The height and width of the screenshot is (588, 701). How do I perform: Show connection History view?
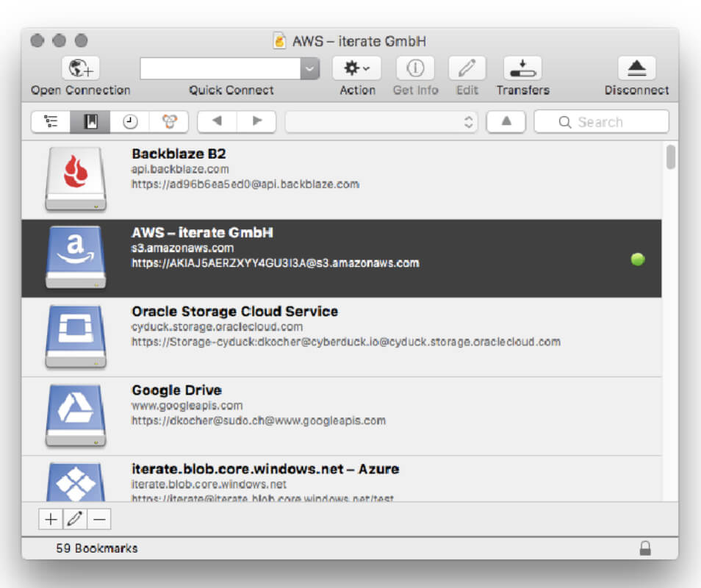coord(129,121)
